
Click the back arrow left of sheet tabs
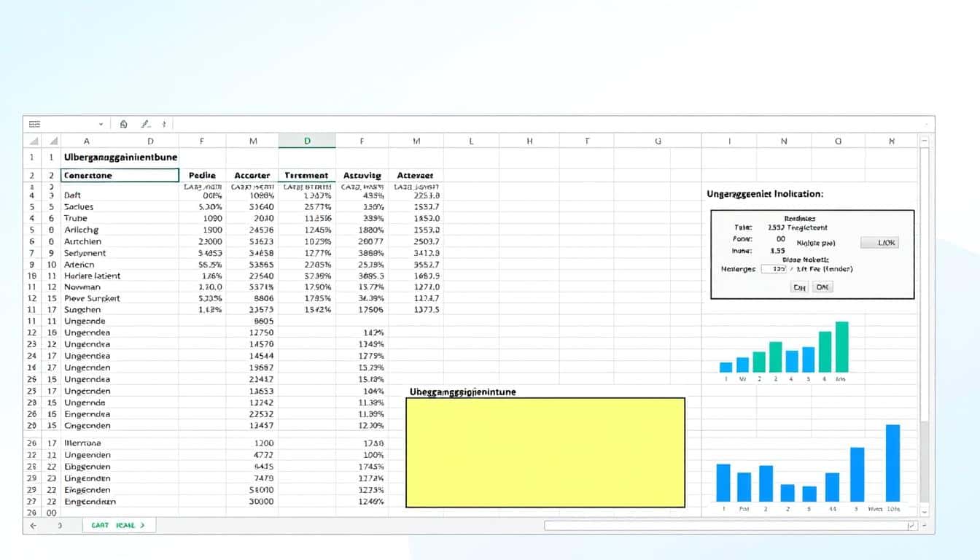[x=33, y=525]
